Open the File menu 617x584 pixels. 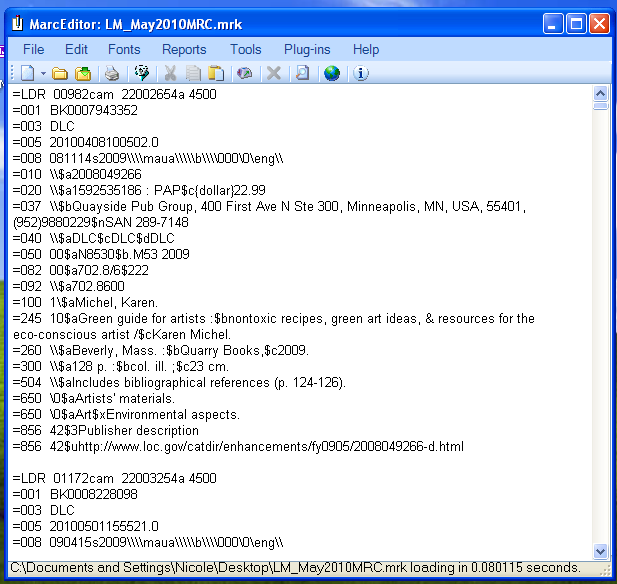coord(33,49)
